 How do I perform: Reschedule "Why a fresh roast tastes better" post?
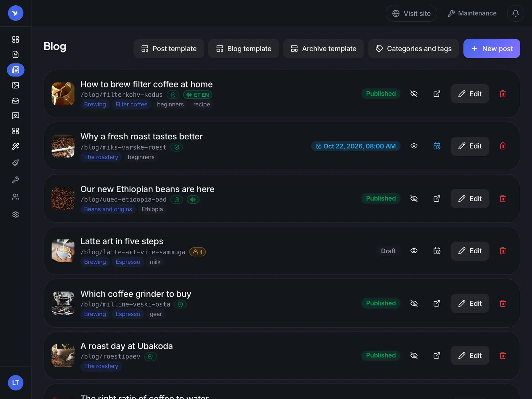[437, 146]
